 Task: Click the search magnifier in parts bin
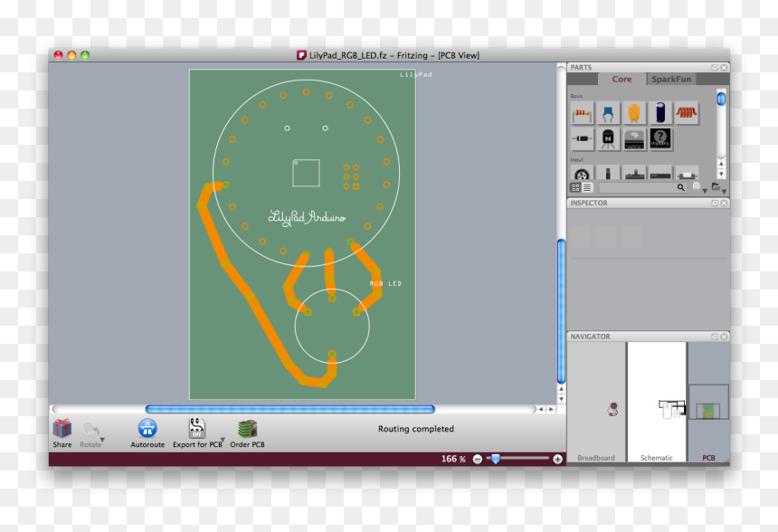click(x=680, y=187)
